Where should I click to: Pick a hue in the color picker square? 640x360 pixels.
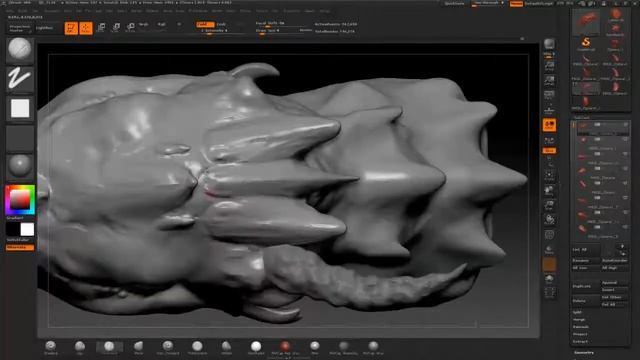click(x=20, y=200)
